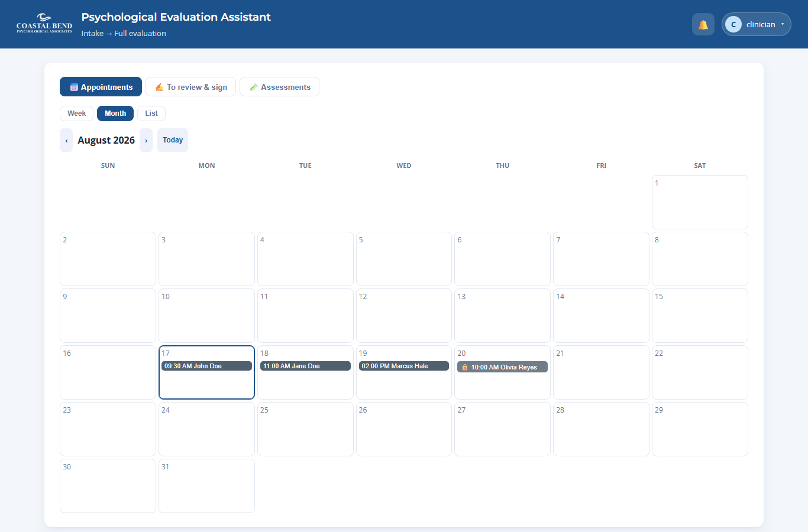Open 02:00 PM Marcus Hale appointment

tap(404, 366)
